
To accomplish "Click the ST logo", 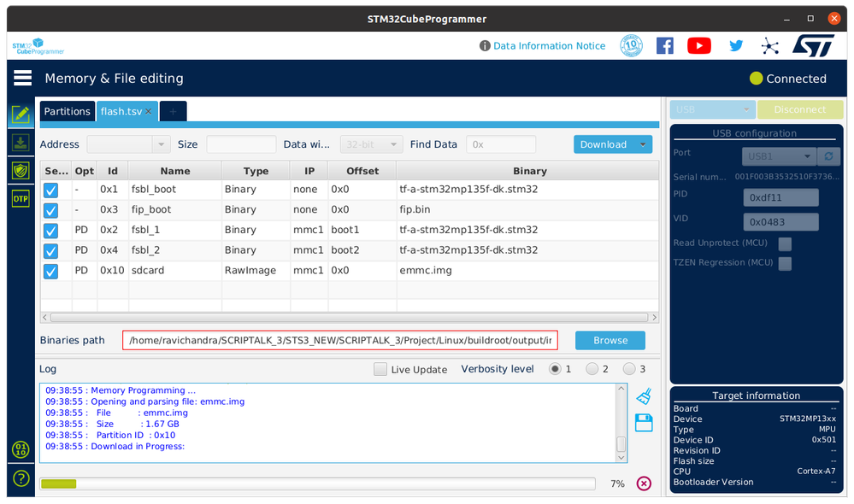I will 813,46.
